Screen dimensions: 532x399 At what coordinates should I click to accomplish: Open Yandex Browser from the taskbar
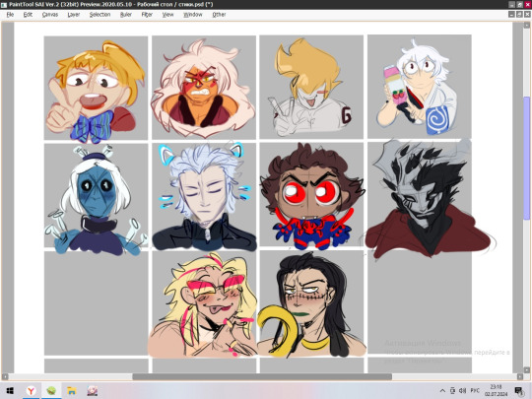coord(31,391)
